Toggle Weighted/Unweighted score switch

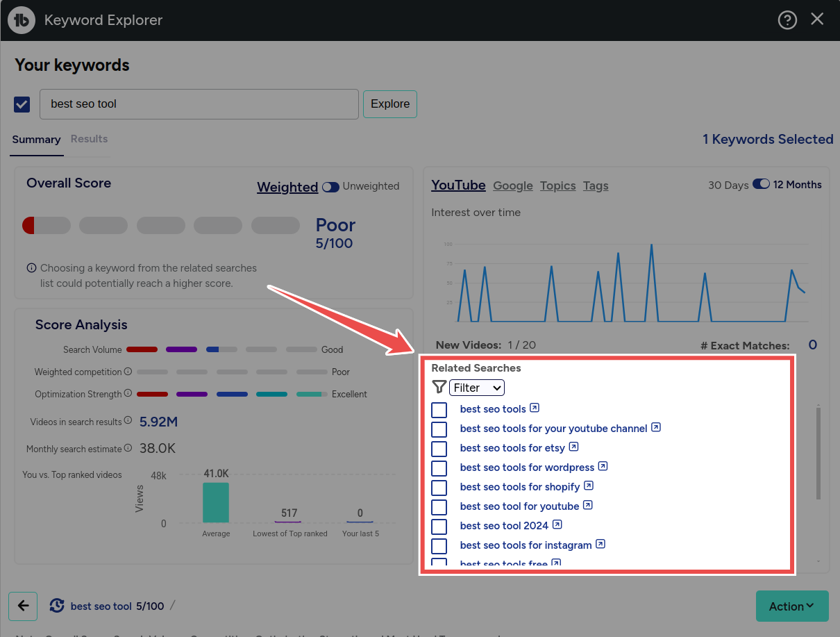tap(330, 186)
